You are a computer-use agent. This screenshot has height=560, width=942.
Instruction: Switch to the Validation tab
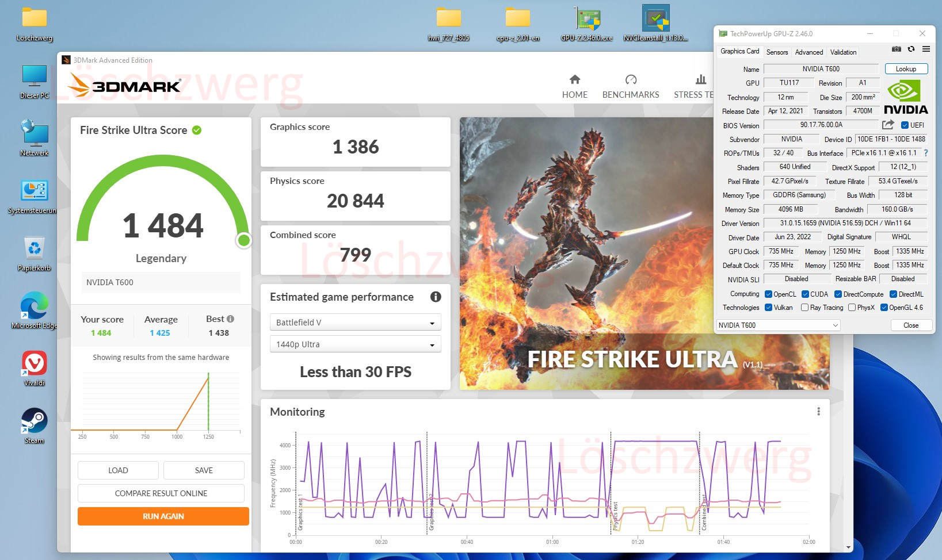(x=843, y=52)
